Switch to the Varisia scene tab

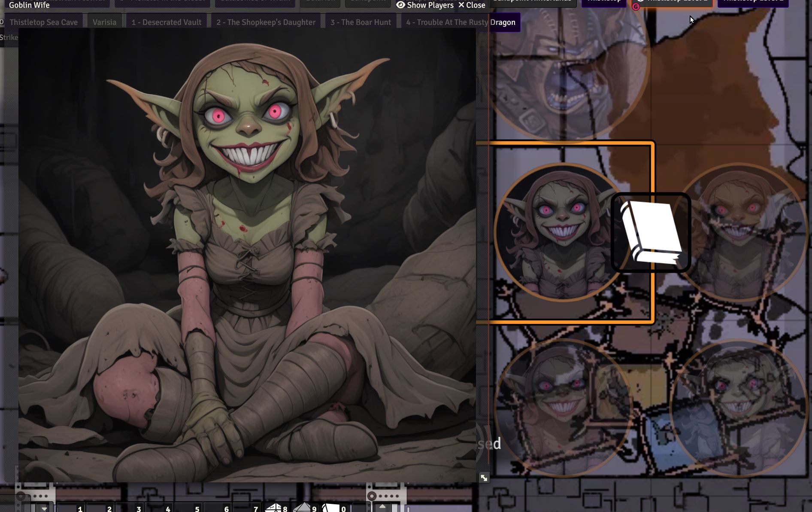point(104,22)
